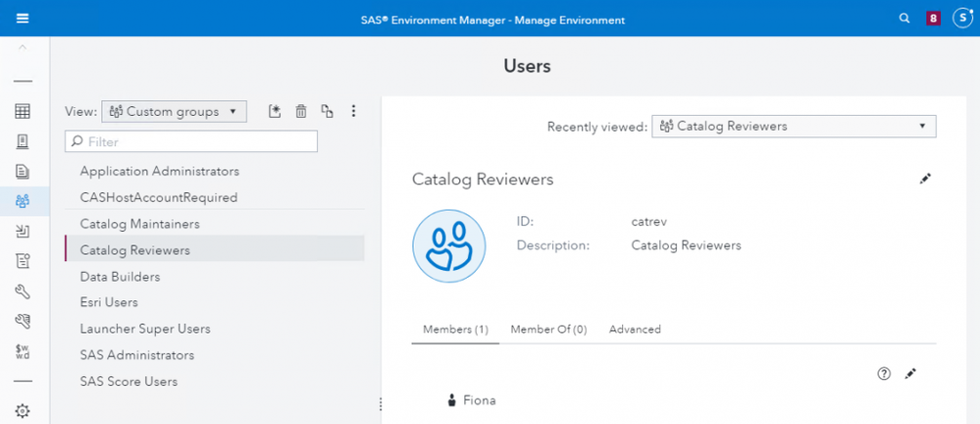Click the Filter text field
The height and width of the screenshot is (424, 980).
(x=191, y=142)
